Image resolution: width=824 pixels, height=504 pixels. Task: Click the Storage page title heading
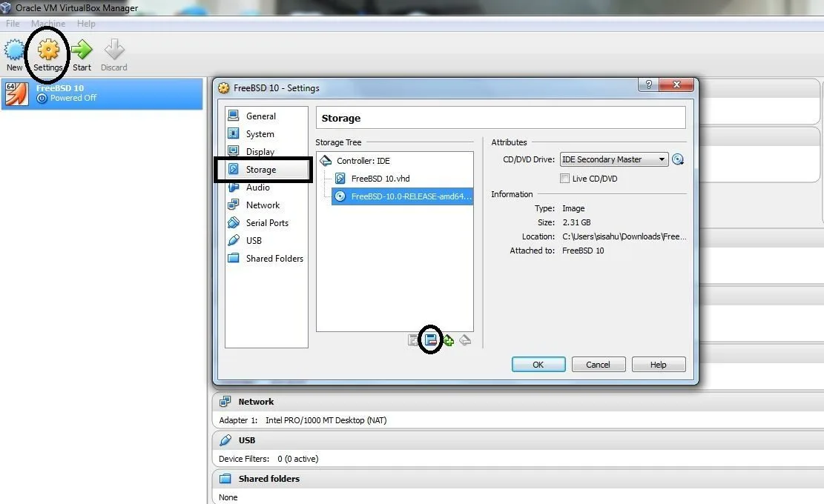coord(341,118)
